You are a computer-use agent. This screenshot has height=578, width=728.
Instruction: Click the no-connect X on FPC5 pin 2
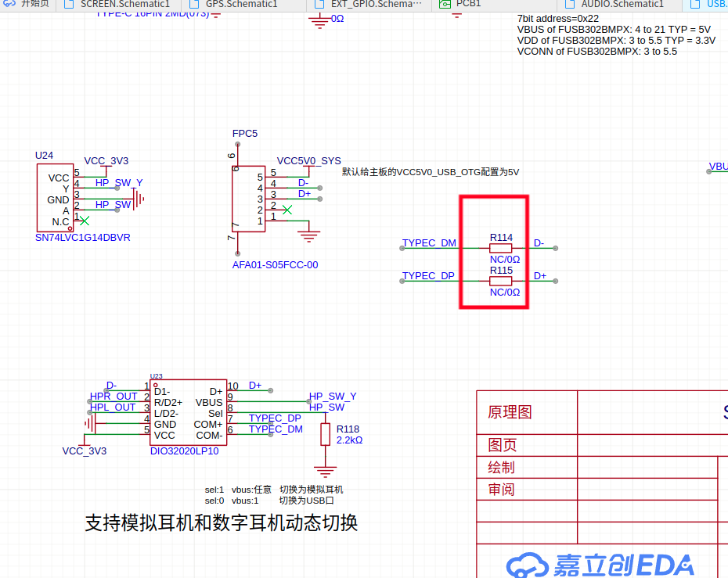[287, 210]
